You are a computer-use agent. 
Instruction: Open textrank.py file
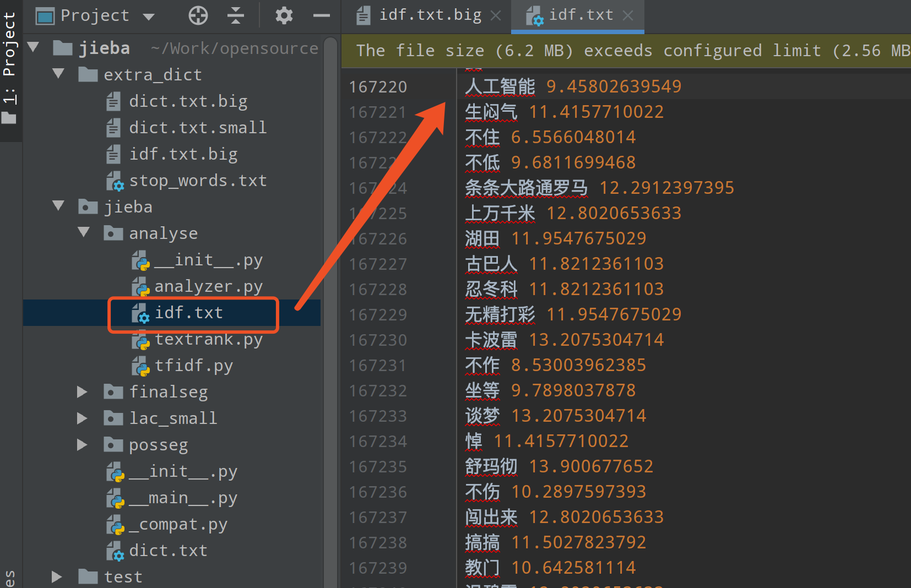pyautogui.click(x=208, y=339)
